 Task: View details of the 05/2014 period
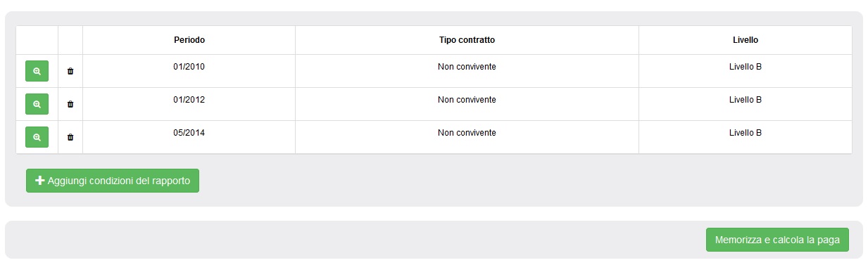(37, 137)
